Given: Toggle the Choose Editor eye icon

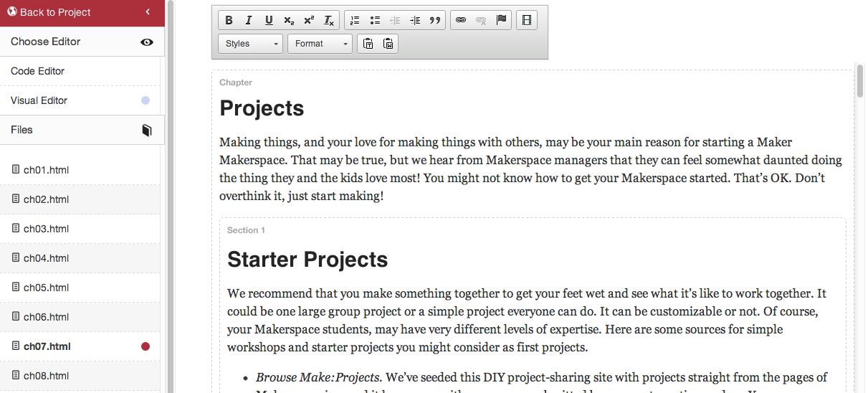Looking at the screenshot, I should 147,42.
